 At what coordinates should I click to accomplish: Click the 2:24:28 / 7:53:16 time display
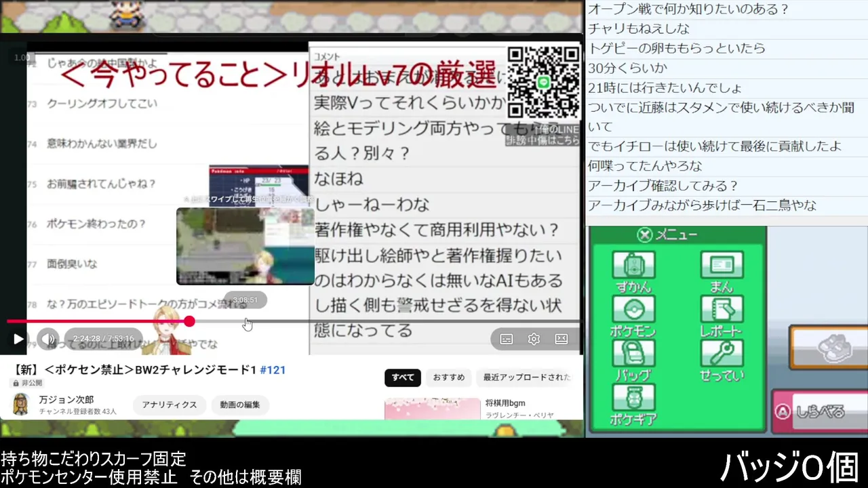(103, 339)
